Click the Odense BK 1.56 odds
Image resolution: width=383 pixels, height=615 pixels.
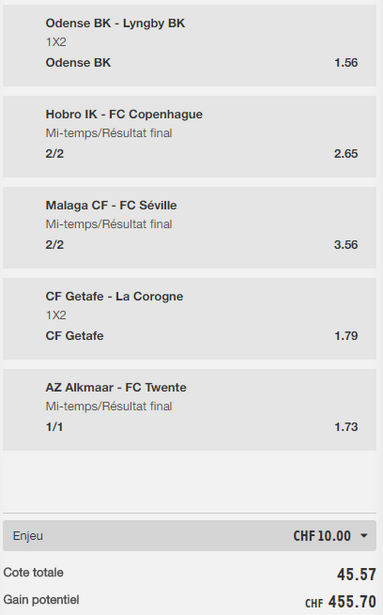click(346, 63)
